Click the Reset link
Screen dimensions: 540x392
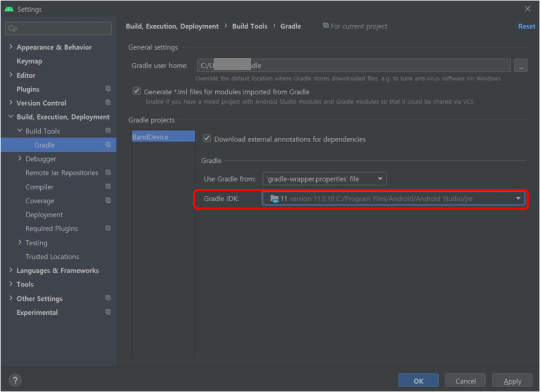coord(527,26)
